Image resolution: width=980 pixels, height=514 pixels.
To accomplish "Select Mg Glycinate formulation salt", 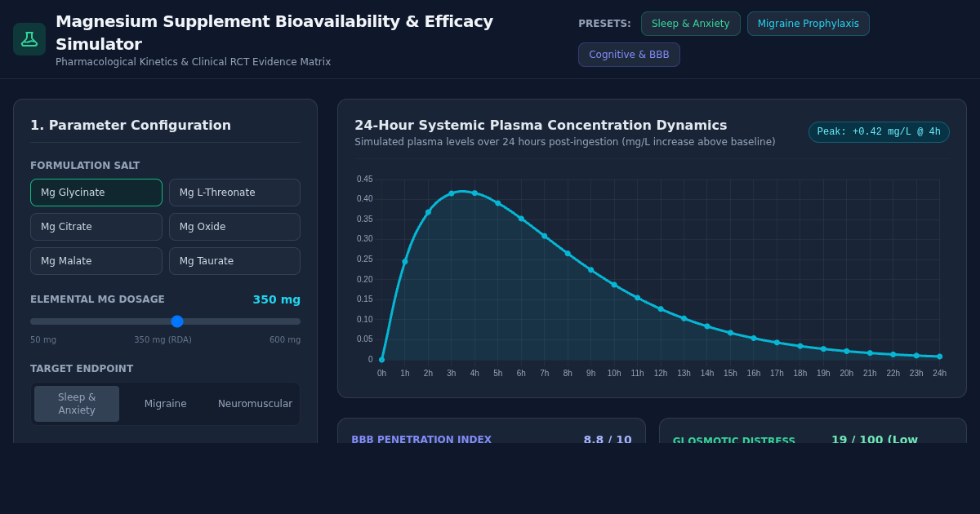I will coord(96,193).
